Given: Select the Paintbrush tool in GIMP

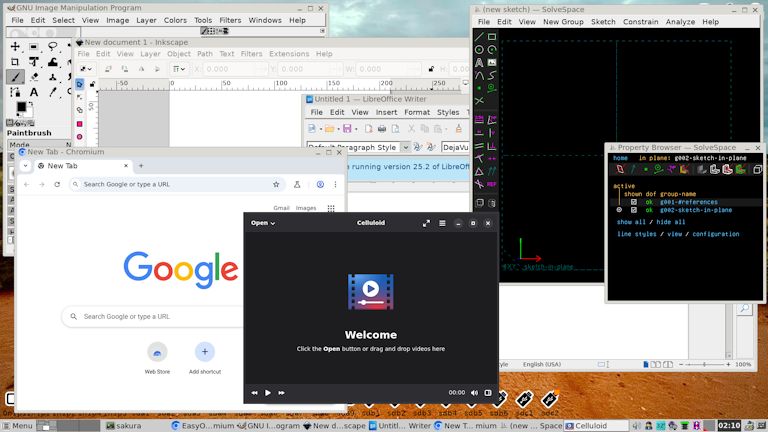Looking at the screenshot, I should (x=15, y=77).
